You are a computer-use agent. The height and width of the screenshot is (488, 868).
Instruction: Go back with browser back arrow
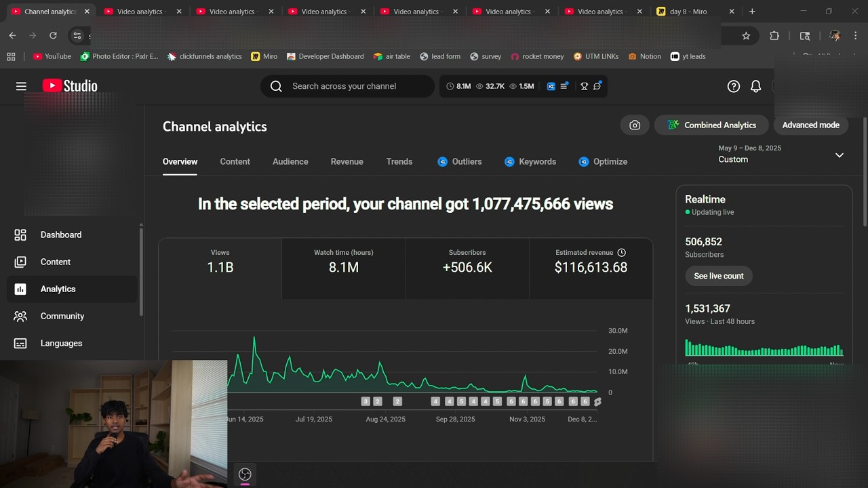(x=12, y=35)
